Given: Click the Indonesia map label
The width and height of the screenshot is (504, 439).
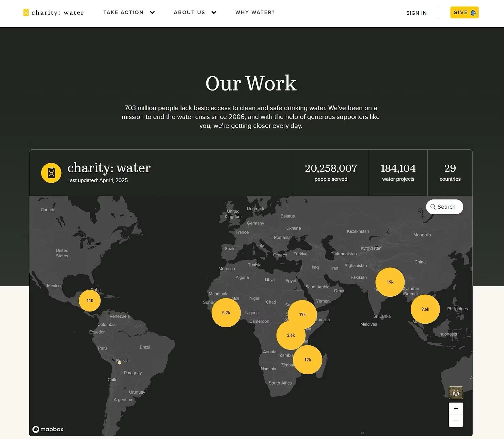Looking at the screenshot, I should (448, 334).
